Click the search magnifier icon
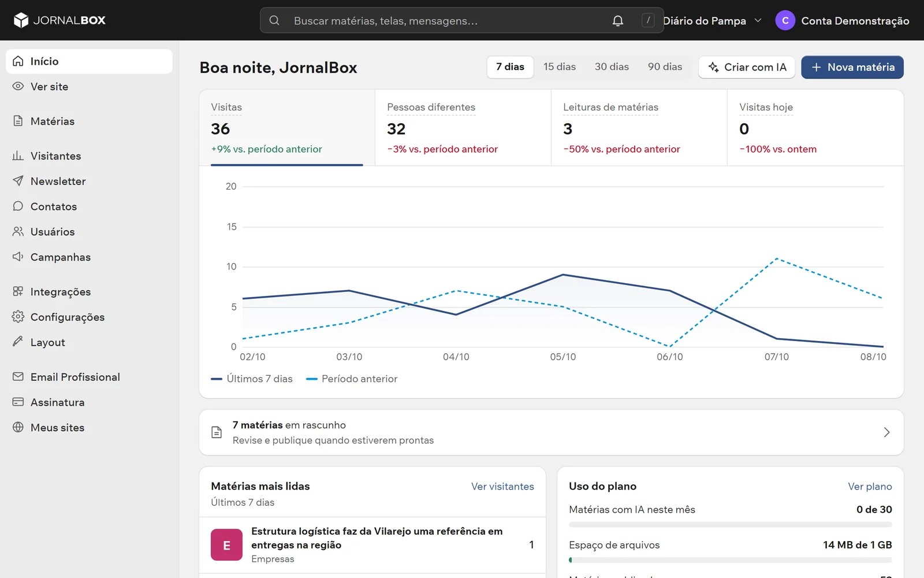Viewport: 924px width, 578px height. coord(274,20)
